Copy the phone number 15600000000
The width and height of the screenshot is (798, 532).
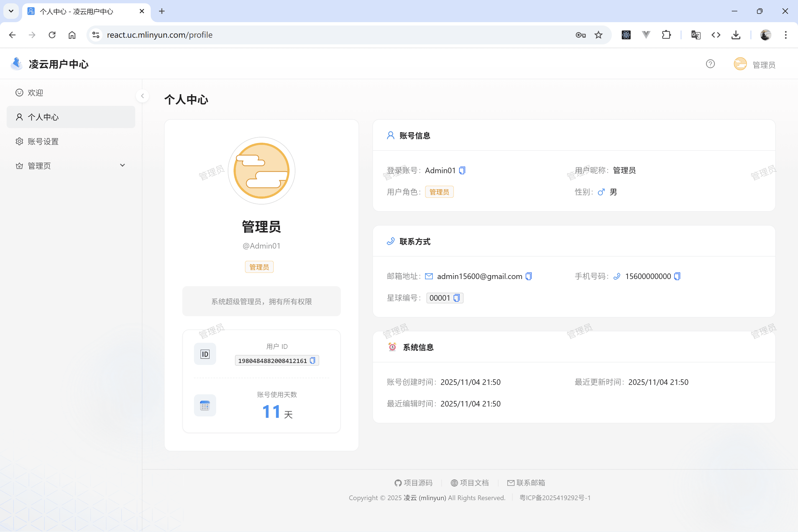(x=677, y=276)
